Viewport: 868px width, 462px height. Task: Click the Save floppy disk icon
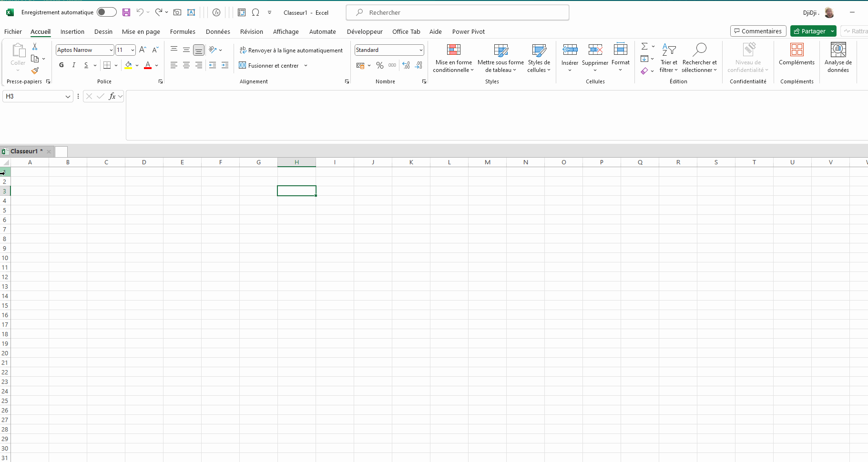pyautogui.click(x=126, y=12)
